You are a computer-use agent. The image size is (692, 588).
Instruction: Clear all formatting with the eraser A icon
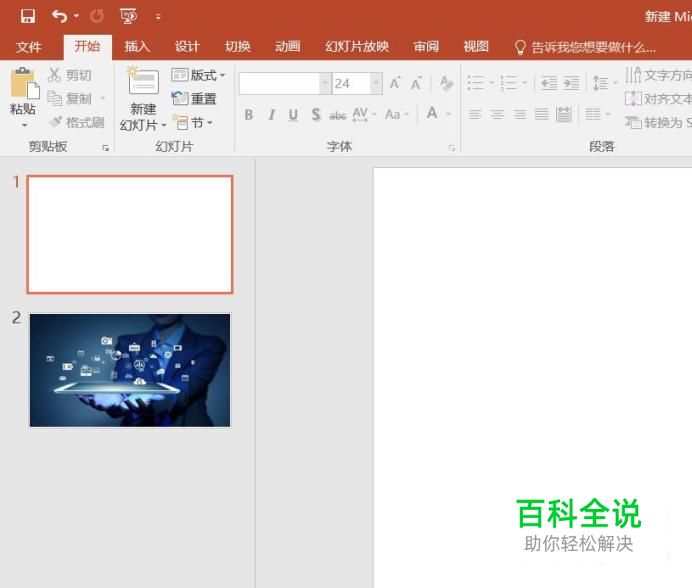click(x=447, y=83)
